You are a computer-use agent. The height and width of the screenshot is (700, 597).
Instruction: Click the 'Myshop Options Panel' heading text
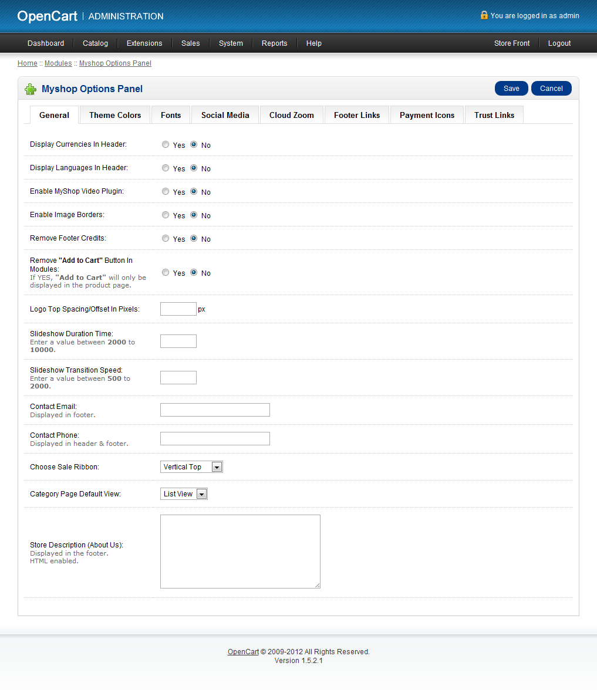(x=92, y=89)
